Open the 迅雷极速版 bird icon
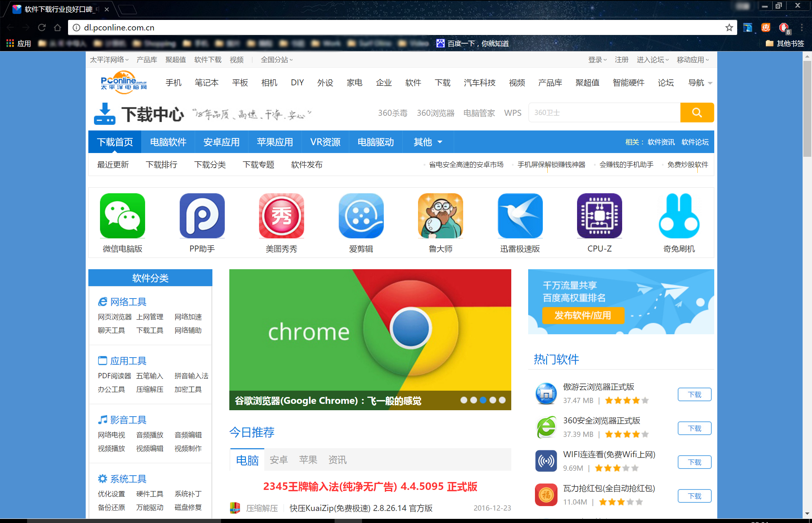 tap(520, 216)
